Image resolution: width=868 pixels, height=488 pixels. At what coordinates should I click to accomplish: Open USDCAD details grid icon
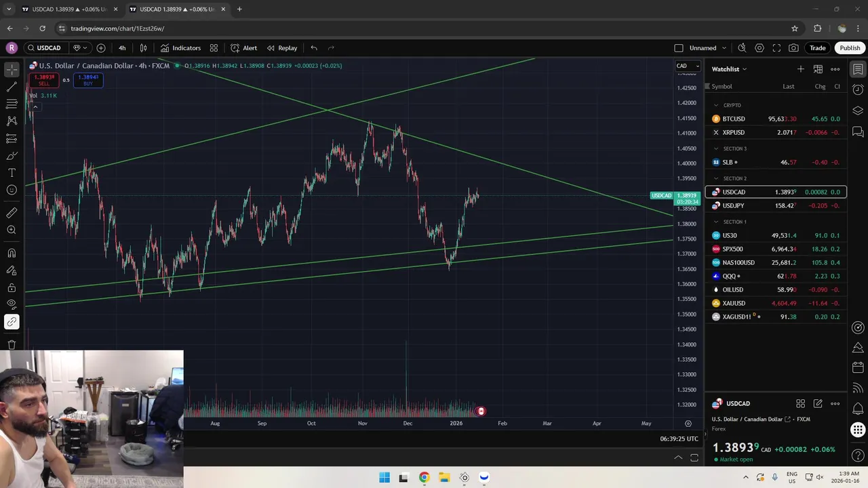pos(800,403)
